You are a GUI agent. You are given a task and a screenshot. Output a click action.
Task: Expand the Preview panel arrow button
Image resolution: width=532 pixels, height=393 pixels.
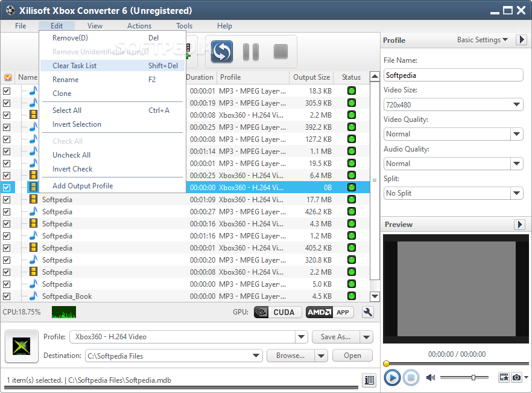[520, 224]
